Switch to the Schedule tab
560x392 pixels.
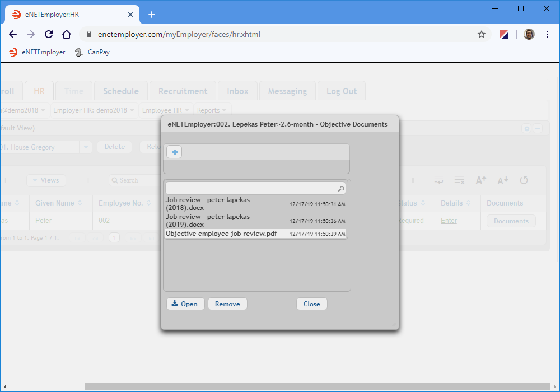(120, 91)
